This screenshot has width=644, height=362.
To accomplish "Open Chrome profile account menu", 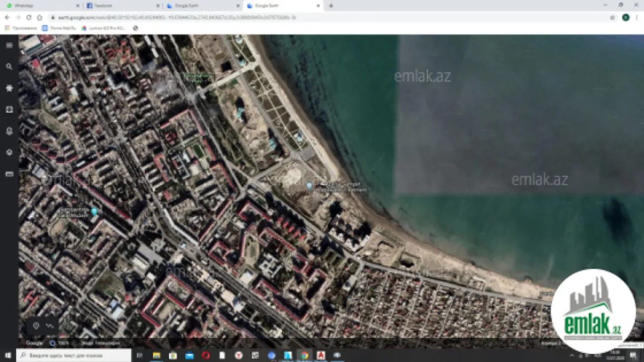I will point(626,18).
